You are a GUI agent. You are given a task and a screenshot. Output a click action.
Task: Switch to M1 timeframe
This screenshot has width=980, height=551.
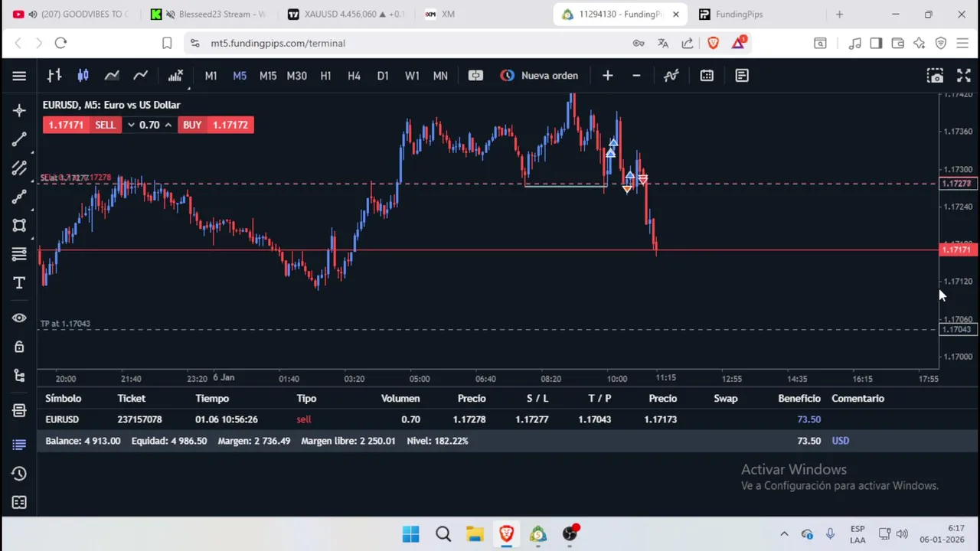[x=211, y=76]
